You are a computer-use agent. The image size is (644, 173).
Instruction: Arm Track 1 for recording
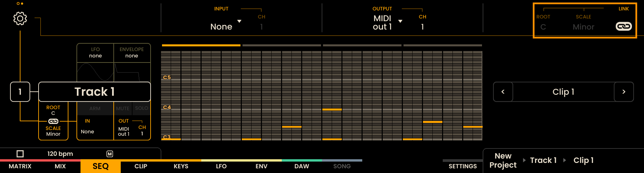(x=95, y=109)
